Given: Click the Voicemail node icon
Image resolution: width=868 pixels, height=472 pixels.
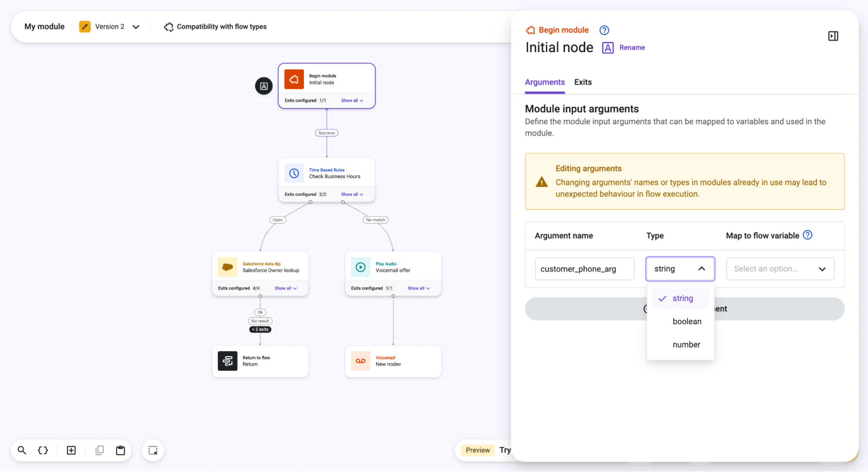Looking at the screenshot, I should point(360,361).
